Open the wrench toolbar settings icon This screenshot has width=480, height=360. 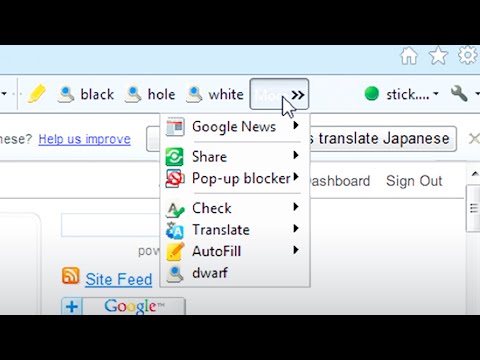(459, 94)
